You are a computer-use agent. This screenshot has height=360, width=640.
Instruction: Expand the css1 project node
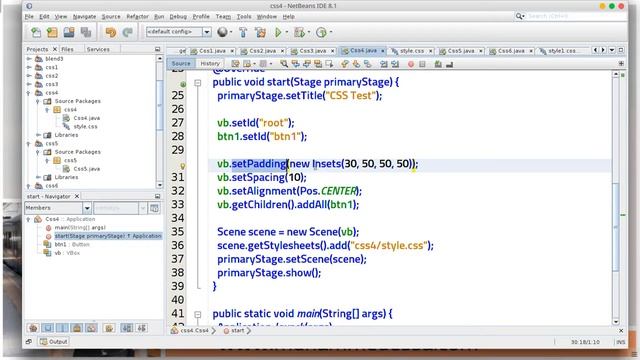pos(29,67)
